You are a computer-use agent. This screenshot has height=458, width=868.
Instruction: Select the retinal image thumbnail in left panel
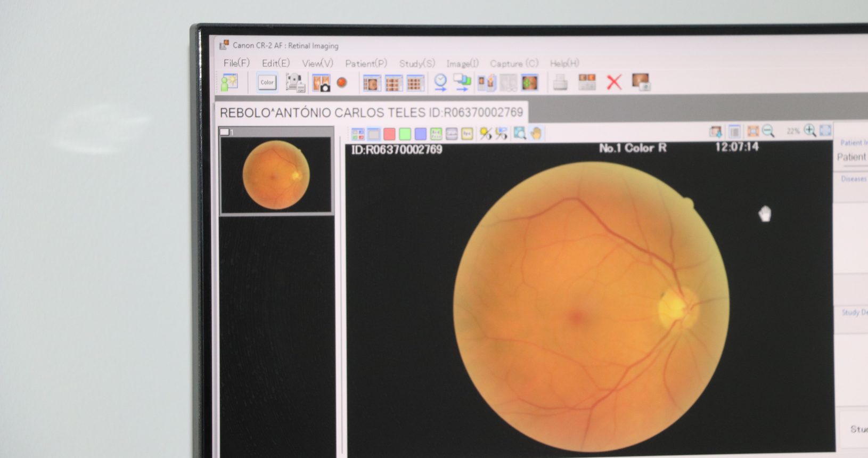tap(276, 175)
